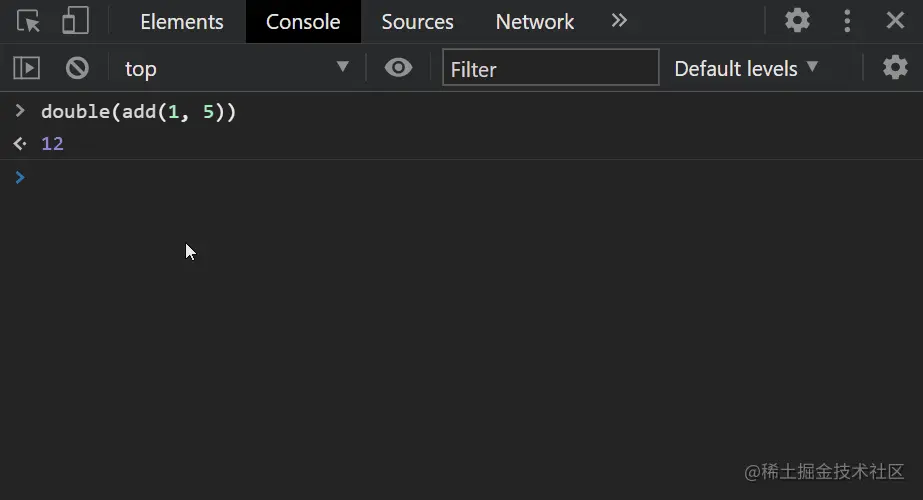
Task: Open the three-dot customize menu
Action: [847, 21]
